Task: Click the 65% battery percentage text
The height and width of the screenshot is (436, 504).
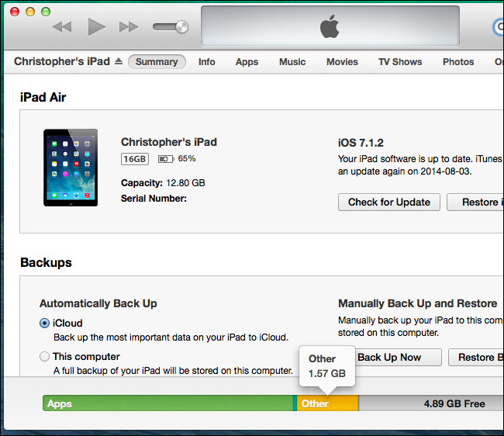Action: [x=187, y=158]
